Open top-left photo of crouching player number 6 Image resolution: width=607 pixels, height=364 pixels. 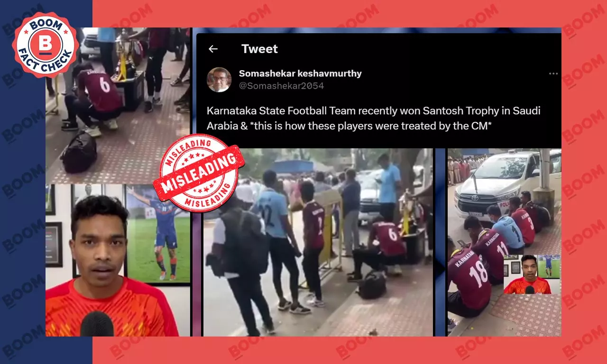coord(118,105)
